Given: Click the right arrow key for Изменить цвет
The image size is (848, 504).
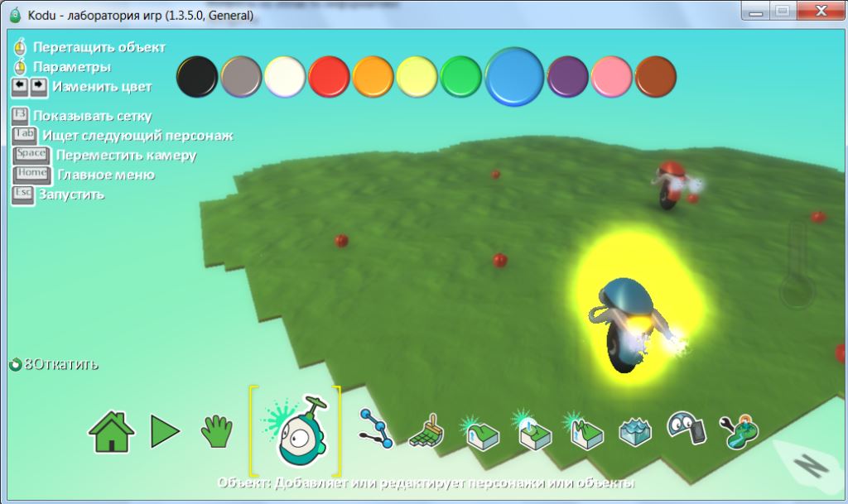Looking at the screenshot, I should pos(38,87).
